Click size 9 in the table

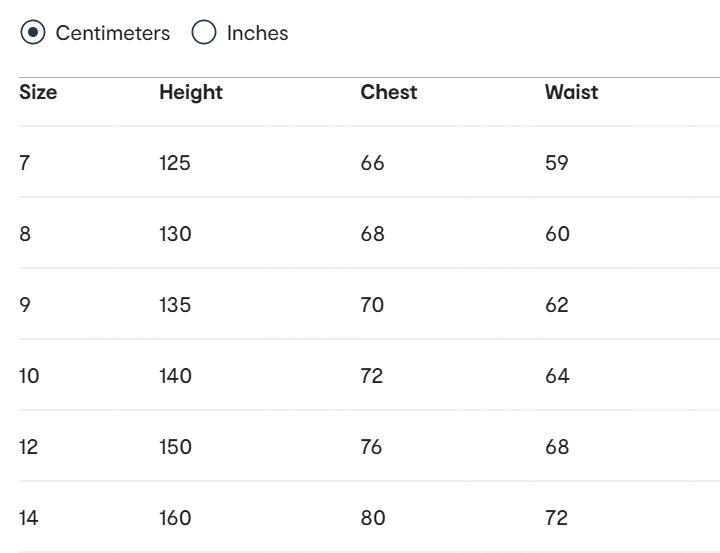click(x=26, y=305)
